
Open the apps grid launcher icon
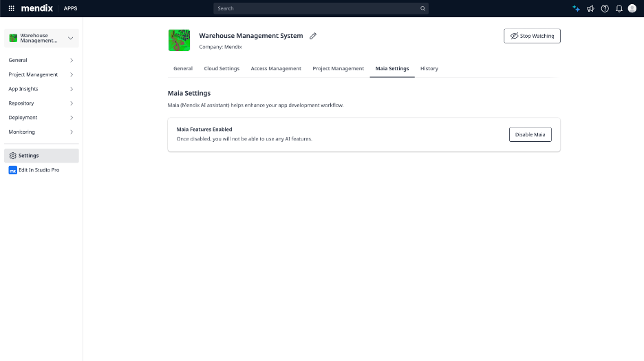click(x=11, y=8)
